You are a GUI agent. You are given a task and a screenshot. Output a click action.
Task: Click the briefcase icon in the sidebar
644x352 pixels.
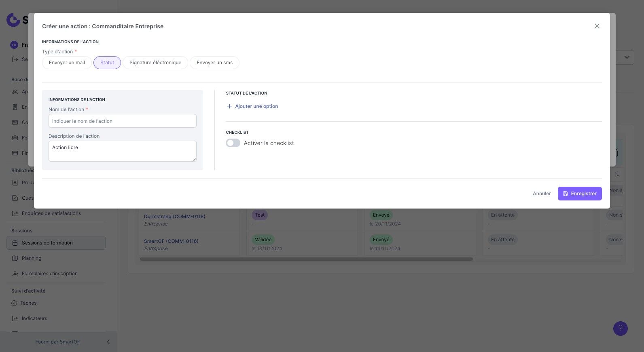15,138
